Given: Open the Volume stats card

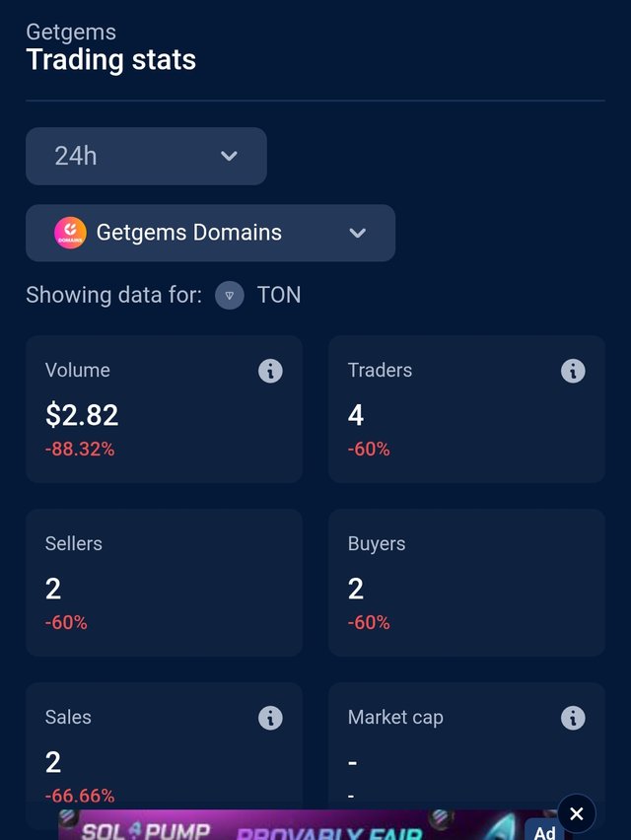Looking at the screenshot, I should click(x=164, y=409).
